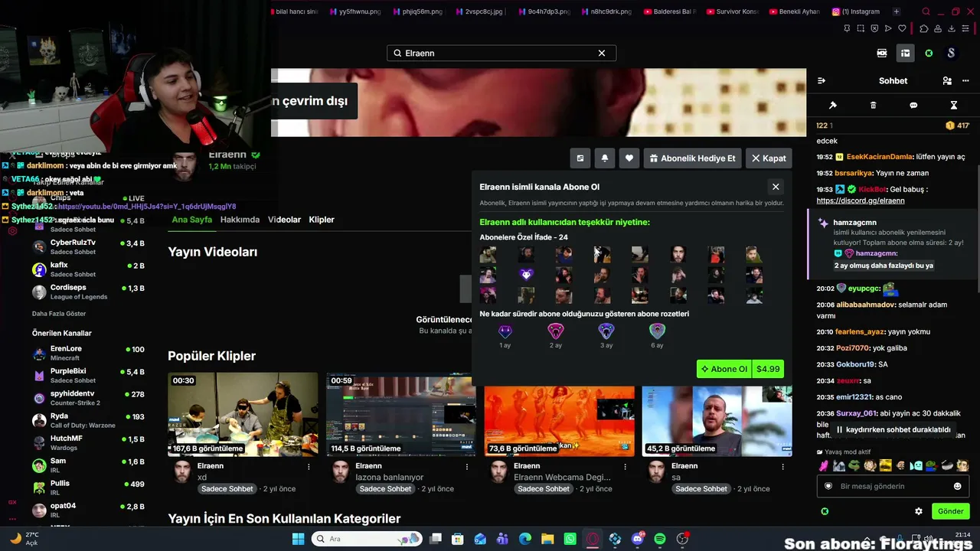The image size is (980, 551).
Task: Expand Daha Fazla Göster in sidebar
Action: (59, 314)
